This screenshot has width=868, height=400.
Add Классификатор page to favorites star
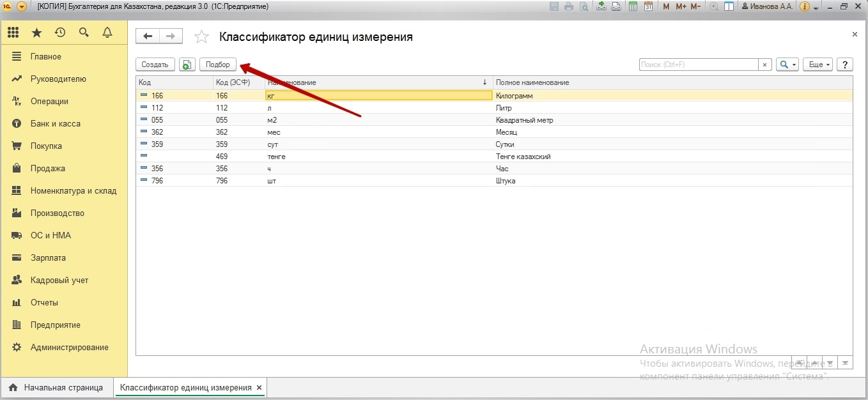(201, 37)
